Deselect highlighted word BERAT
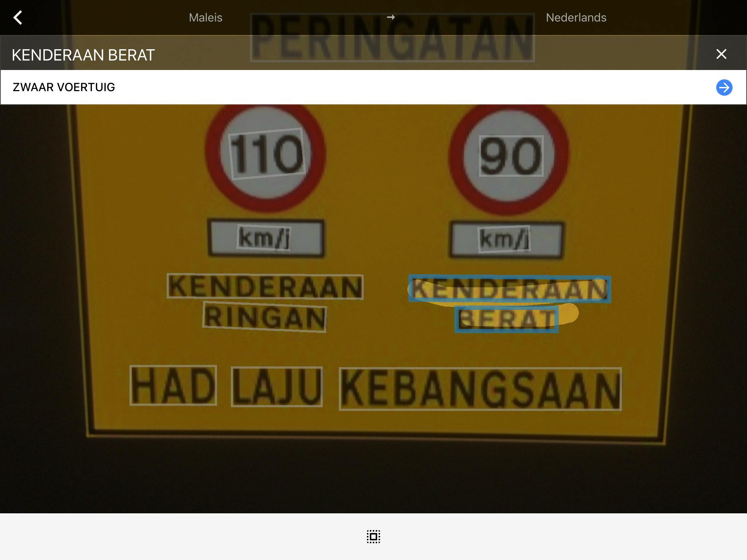This screenshot has height=560, width=747. (x=507, y=319)
